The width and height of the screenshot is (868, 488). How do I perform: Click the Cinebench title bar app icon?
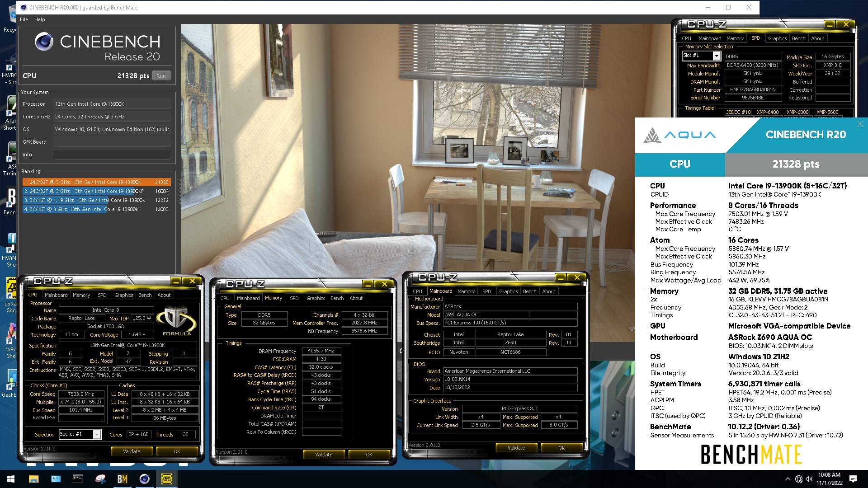(24, 7)
